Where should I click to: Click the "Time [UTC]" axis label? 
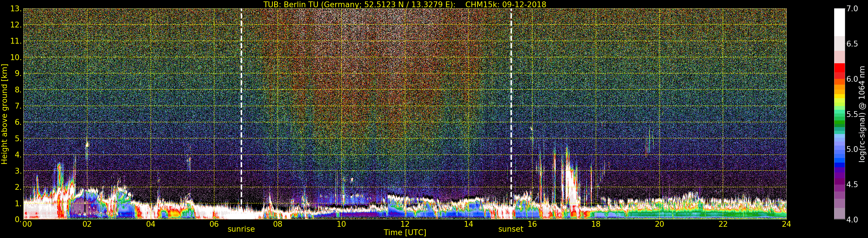pyautogui.click(x=405, y=233)
